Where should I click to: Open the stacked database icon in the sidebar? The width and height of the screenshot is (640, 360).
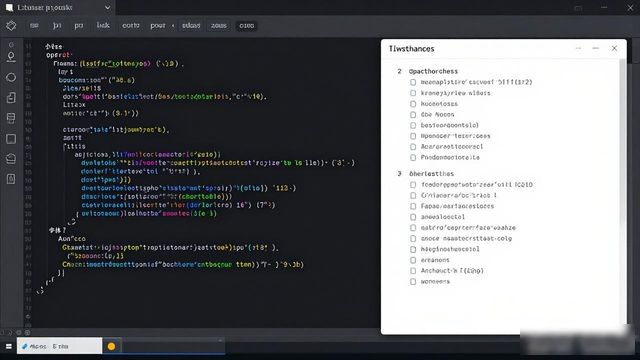coord(11,118)
